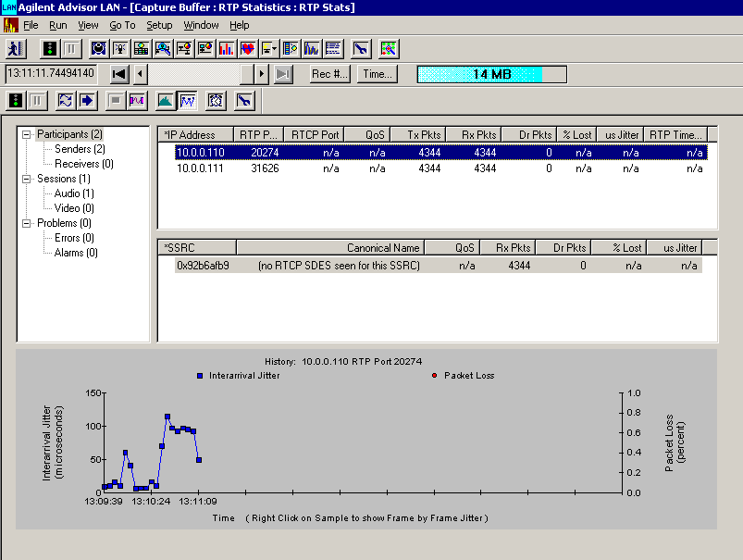Viewport: 743px width, 560px height.
Task: Toggle the blue line graph view button
Action: [187, 100]
